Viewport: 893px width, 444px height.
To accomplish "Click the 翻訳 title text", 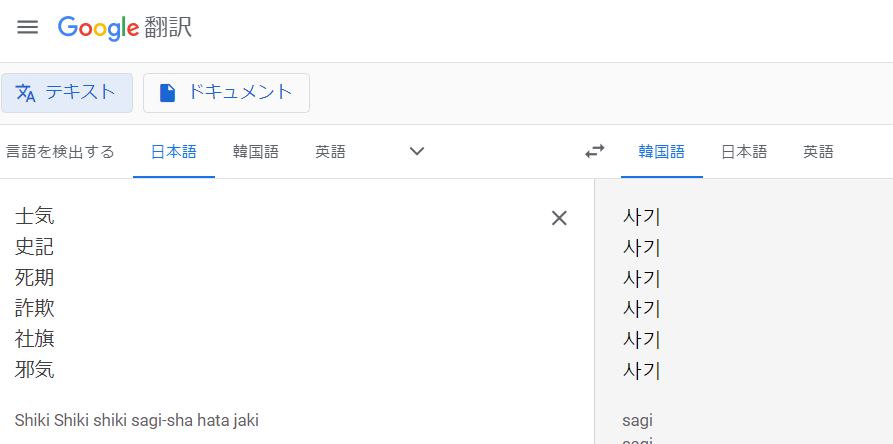I will pos(168,28).
